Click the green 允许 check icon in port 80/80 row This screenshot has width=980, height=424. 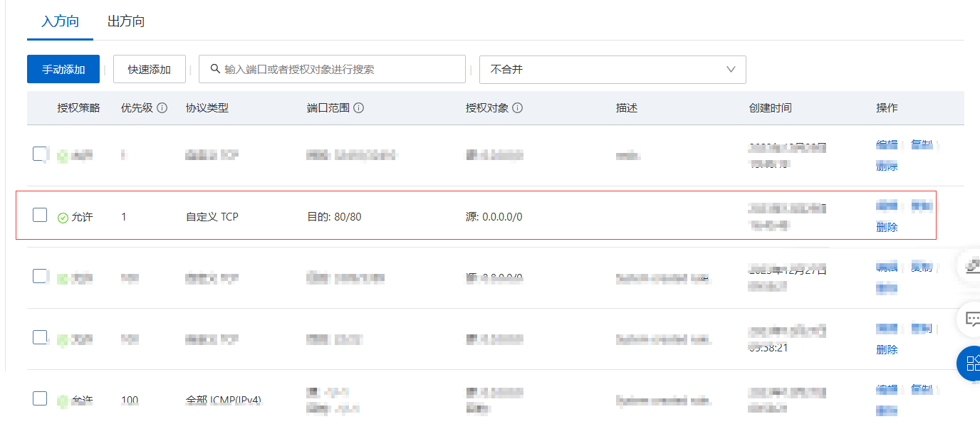(x=63, y=217)
